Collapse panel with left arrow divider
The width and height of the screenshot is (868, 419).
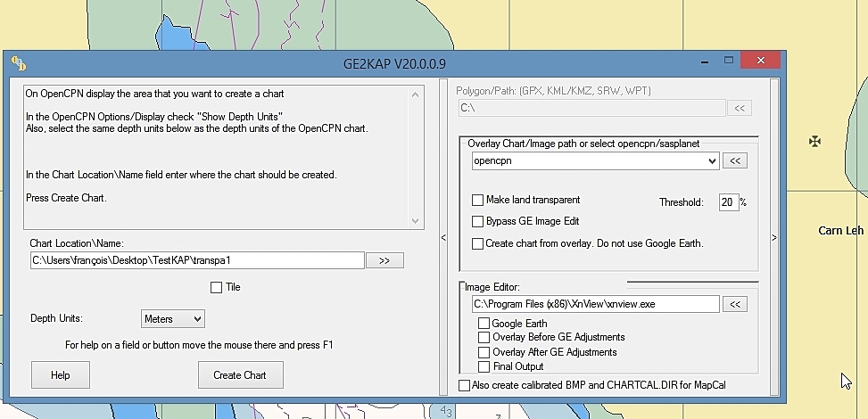coord(443,237)
